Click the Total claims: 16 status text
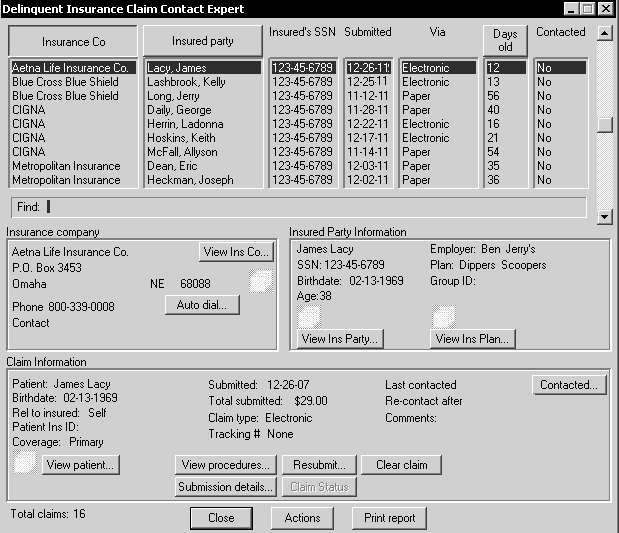Viewport: 619px width, 533px height. coord(48,514)
